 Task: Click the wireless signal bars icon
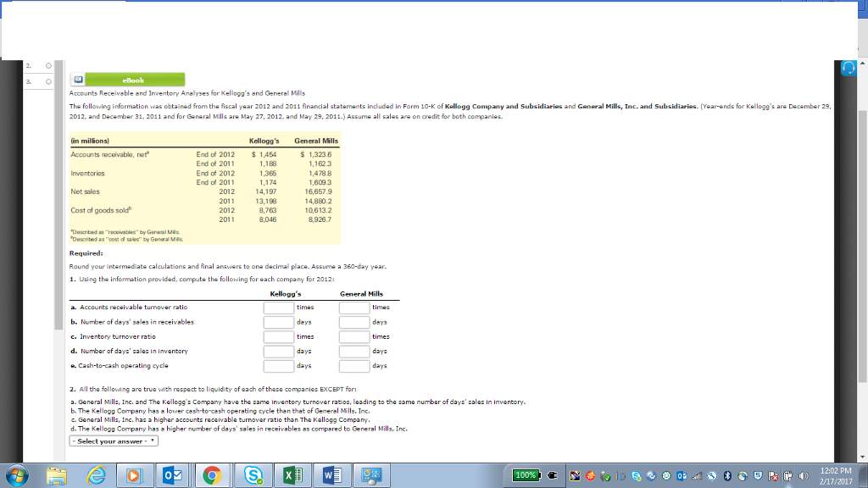pos(697,476)
